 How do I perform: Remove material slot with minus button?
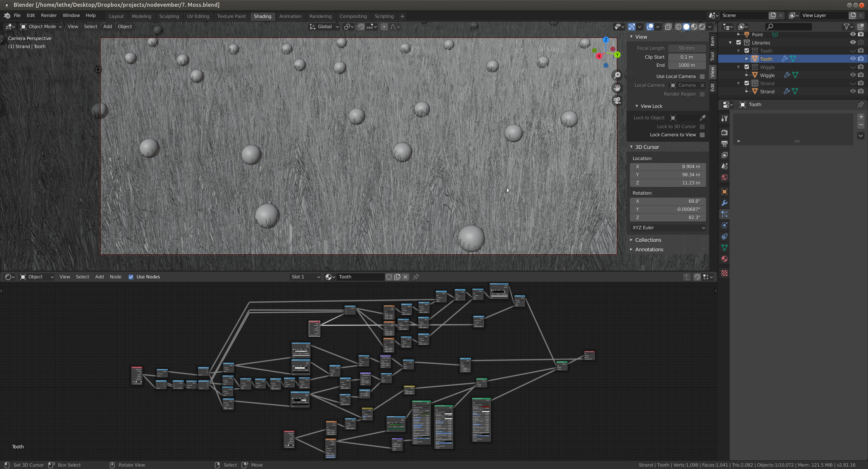(861, 125)
